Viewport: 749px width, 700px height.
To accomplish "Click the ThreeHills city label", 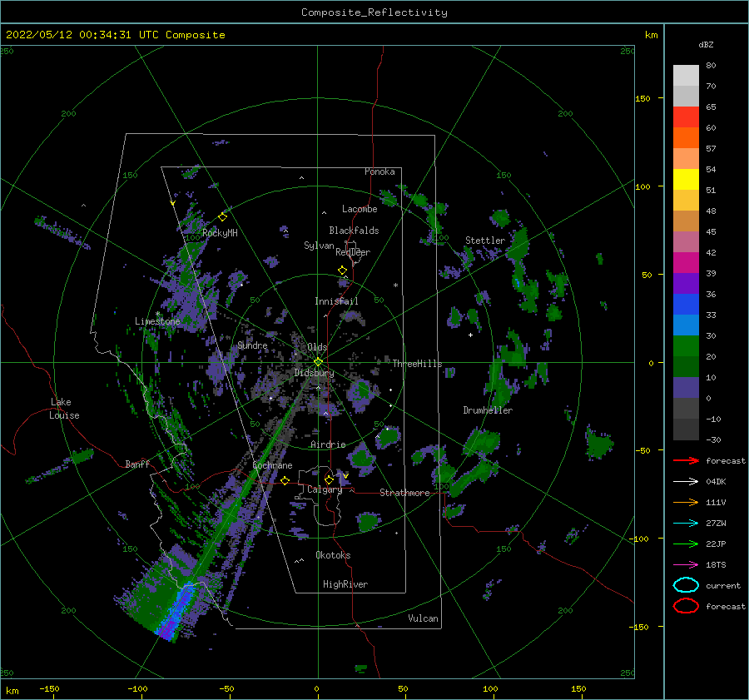I will coord(417,364).
